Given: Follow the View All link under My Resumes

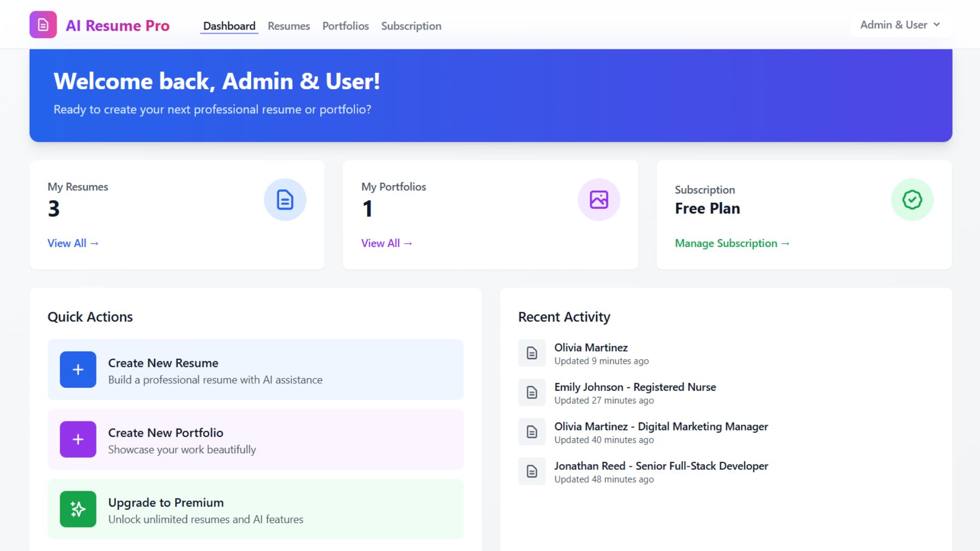Looking at the screenshot, I should coord(73,243).
